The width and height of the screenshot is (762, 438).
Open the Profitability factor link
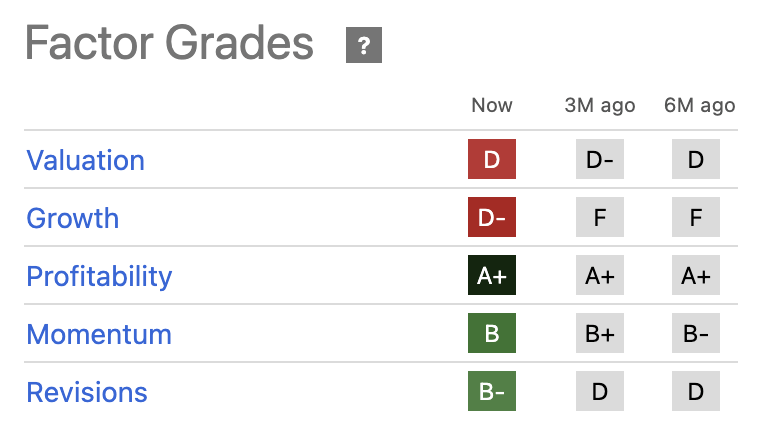click(x=99, y=277)
